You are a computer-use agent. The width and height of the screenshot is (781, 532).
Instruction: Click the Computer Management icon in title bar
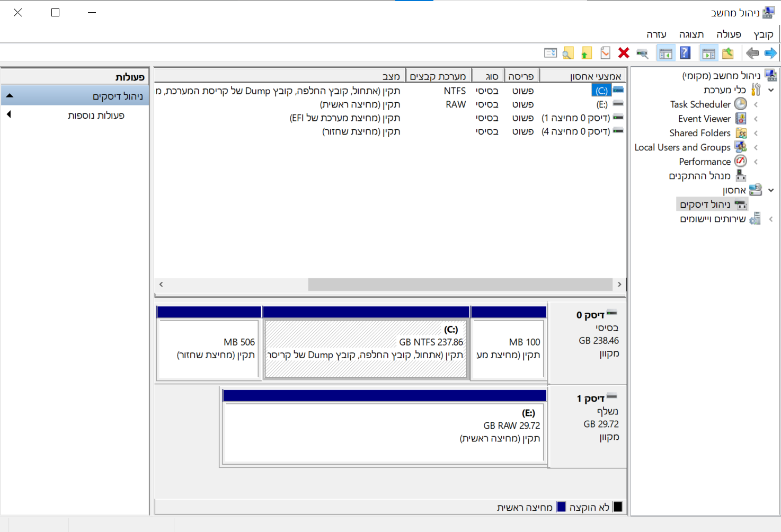(x=768, y=13)
